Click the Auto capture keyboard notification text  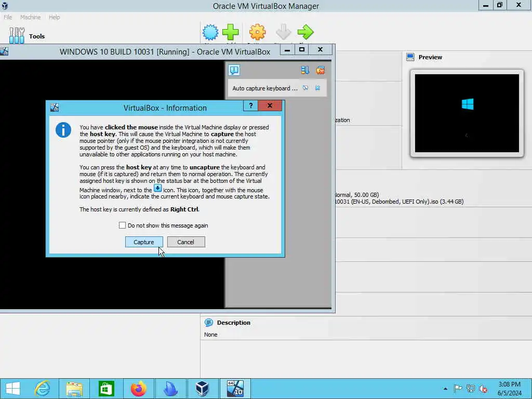[264, 88]
